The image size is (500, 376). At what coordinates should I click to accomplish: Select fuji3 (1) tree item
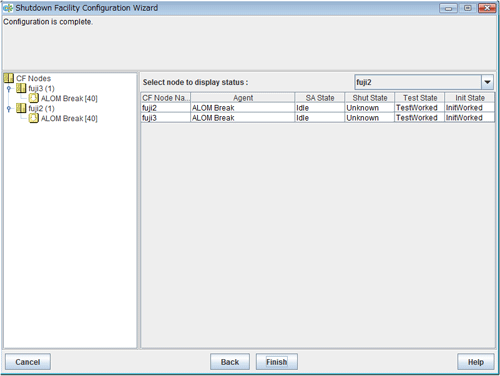tap(41, 89)
